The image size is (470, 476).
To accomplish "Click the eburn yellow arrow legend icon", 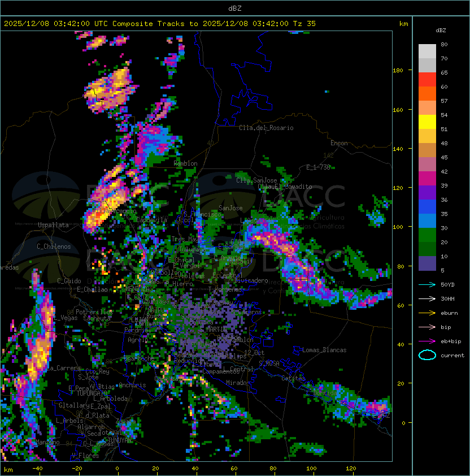I will click(427, 313).
